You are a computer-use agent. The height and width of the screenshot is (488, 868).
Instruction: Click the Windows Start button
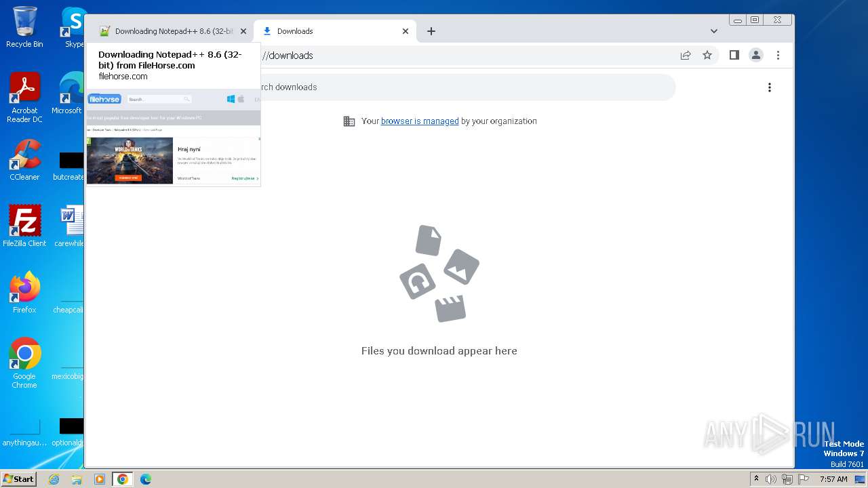(19, 479)
